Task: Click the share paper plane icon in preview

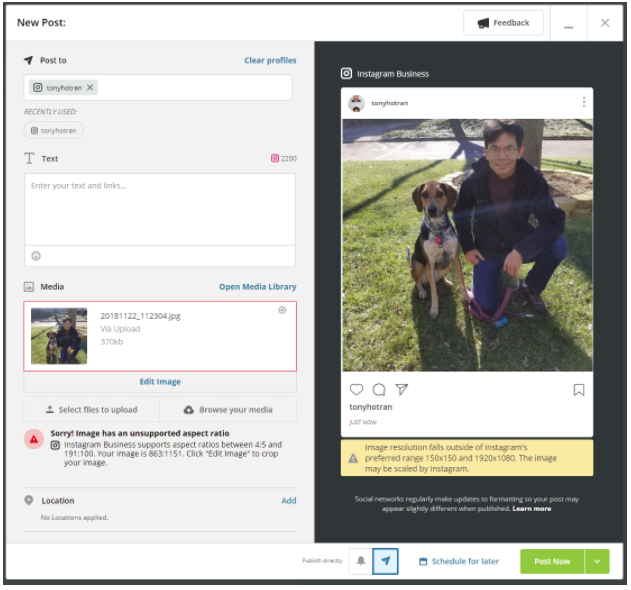Action: 402,389
